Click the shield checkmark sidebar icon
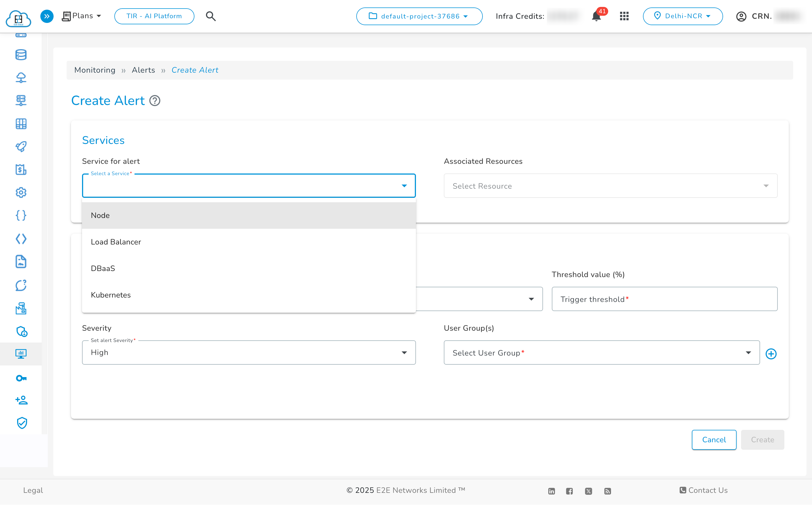 (22, 423)
